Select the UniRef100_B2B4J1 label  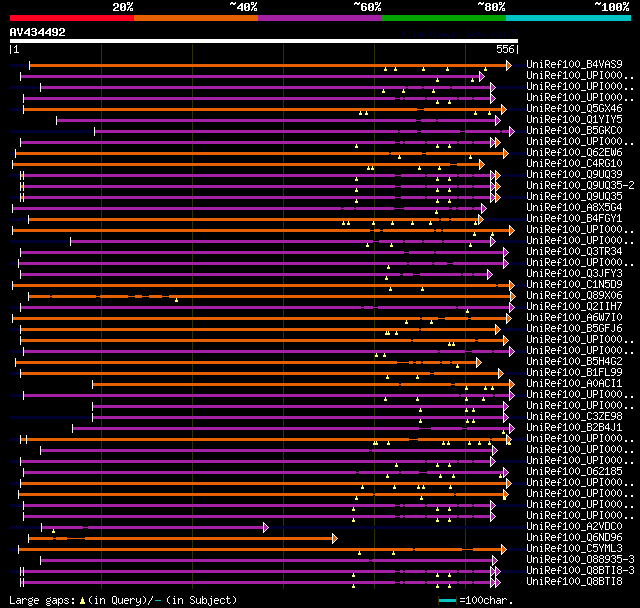click(x=574, y=428)
